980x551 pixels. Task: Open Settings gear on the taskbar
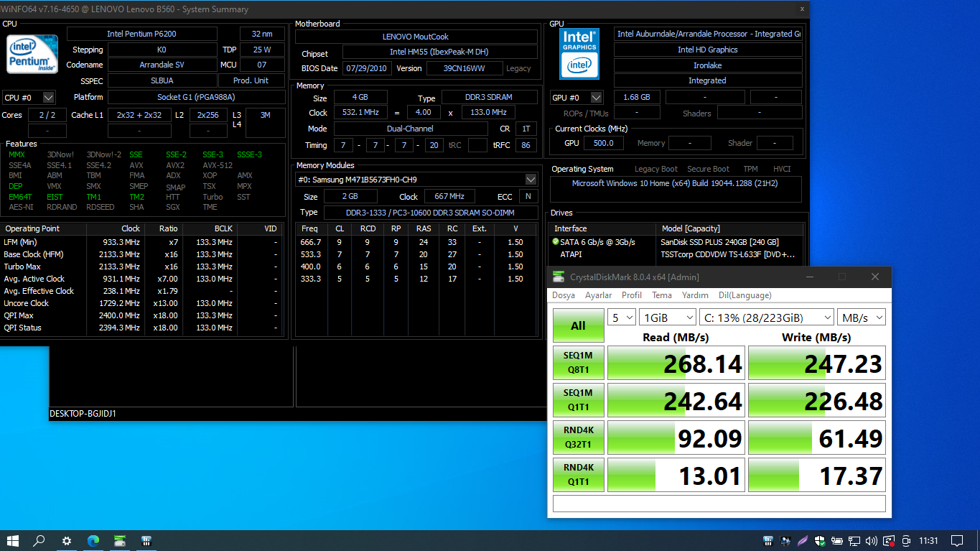67,541
